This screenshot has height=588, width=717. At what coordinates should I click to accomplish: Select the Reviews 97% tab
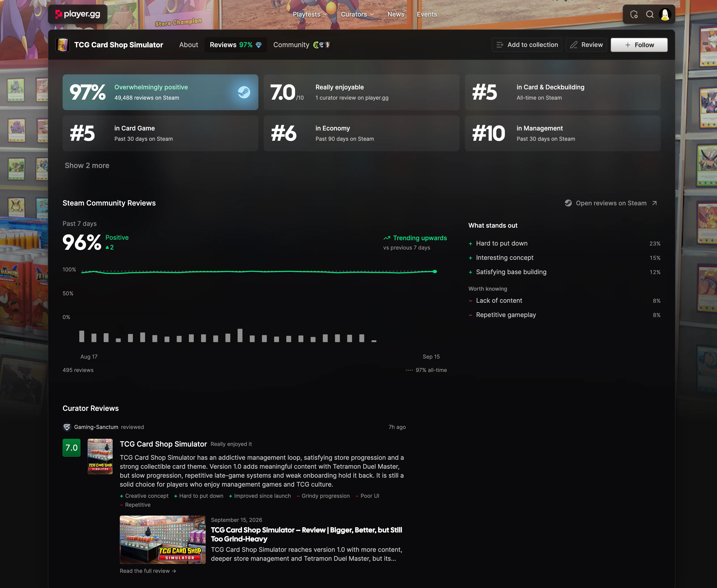coord(236,45)
